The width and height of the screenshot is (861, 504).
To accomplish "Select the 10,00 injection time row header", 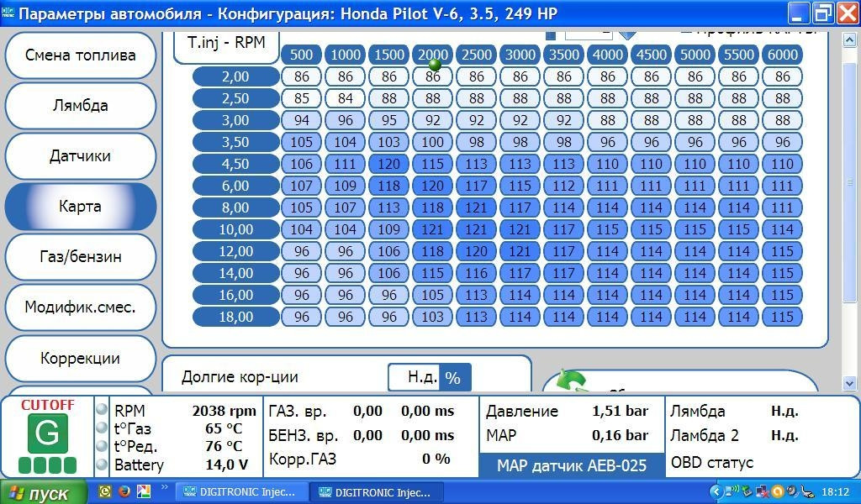I will tap(236, 229).
